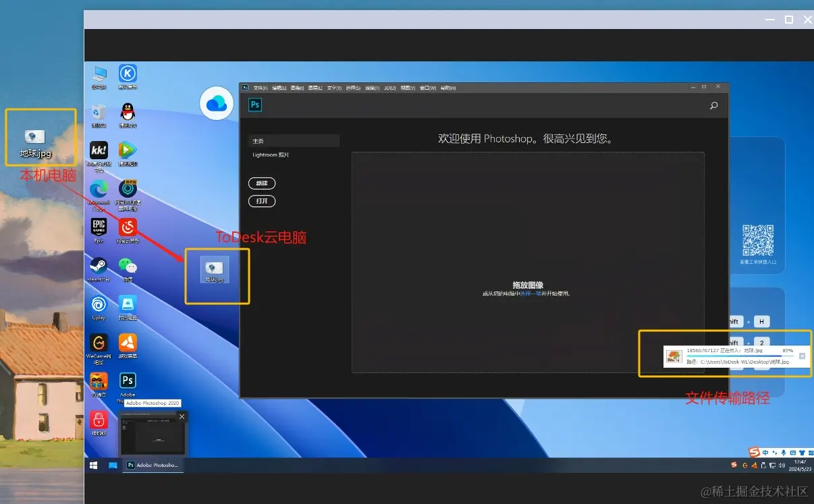Click the Sogou input bar keyboard icon
This screenshot has height=504, width=814.
[x=792, y=453]
